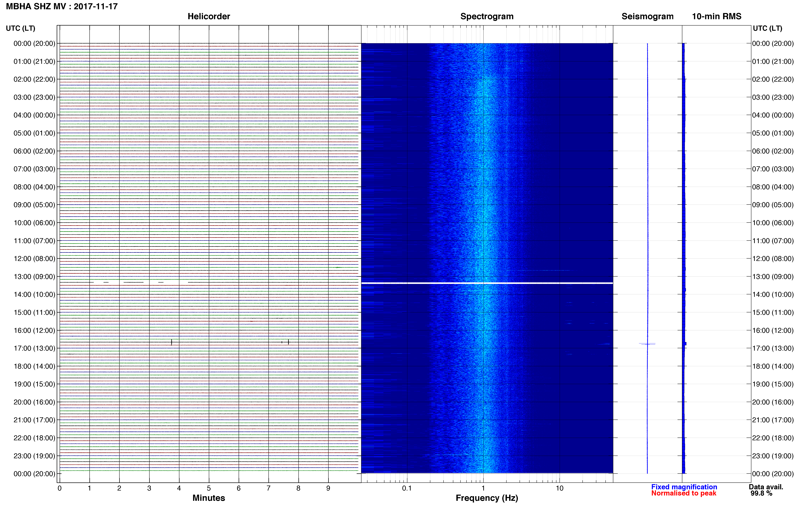
Task: Click minute tick "7" under the helicorder
Action: click(269, 488)
